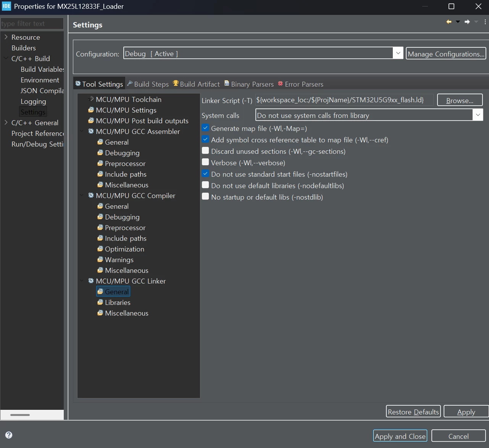Click the Assembler Debugging icon
The image size is (489, 448).
click(x=100, y=153)
